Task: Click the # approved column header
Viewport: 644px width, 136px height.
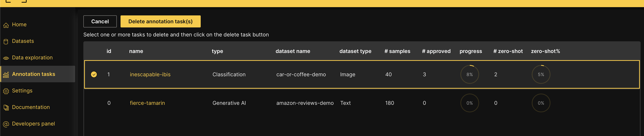Action: click(436, 51)
